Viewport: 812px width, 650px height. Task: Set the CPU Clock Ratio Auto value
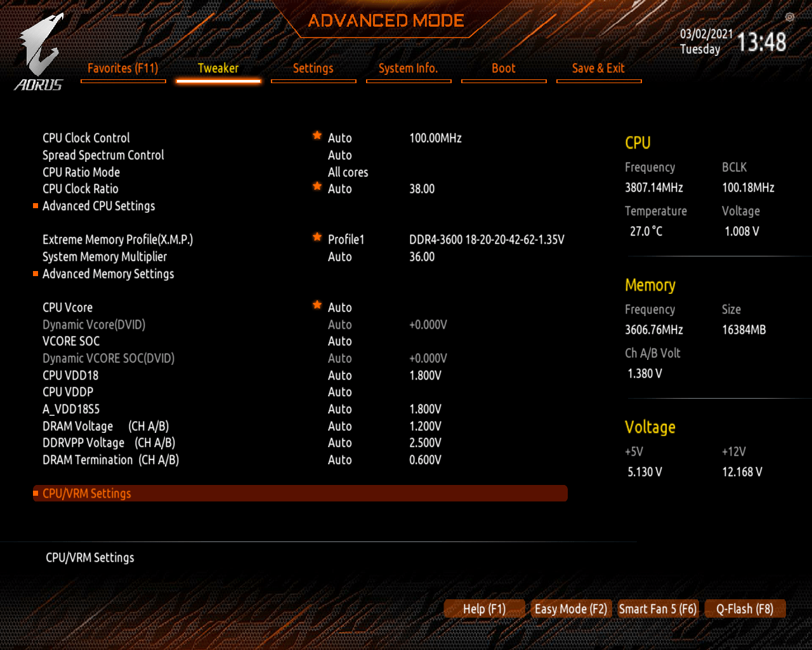click(340, 189)
